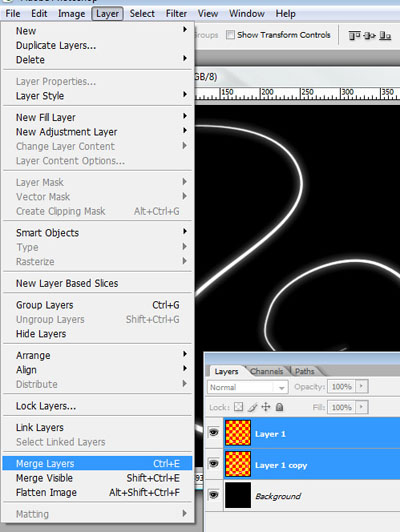The image size is (400, 532).
Task: Click Merge Layers in the Layer menu
Action: 97,463
